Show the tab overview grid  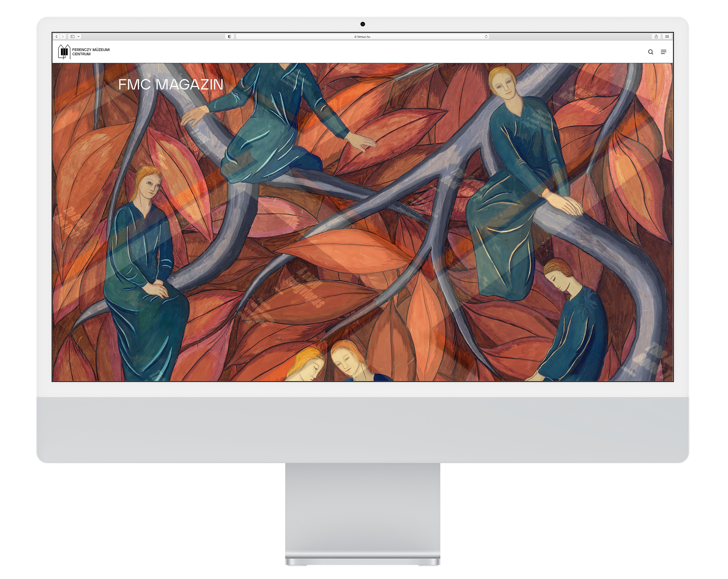[x=667, y=36]
